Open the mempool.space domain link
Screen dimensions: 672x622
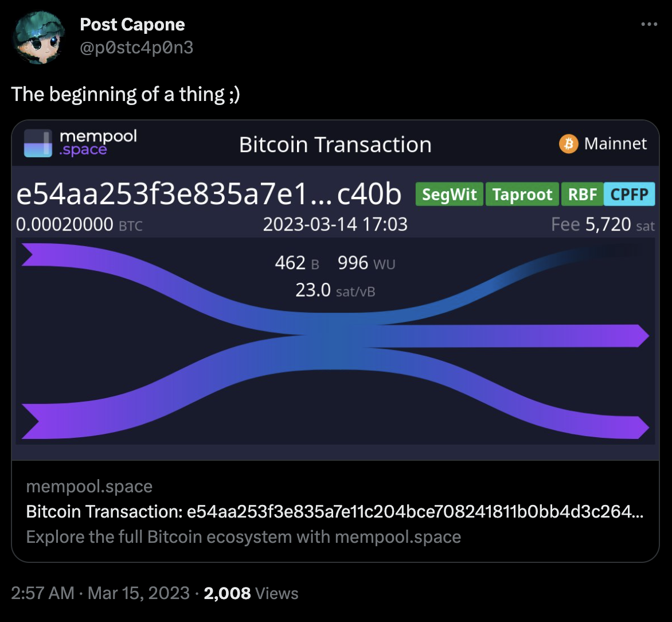pyautogui.click(x=89, y=486)
